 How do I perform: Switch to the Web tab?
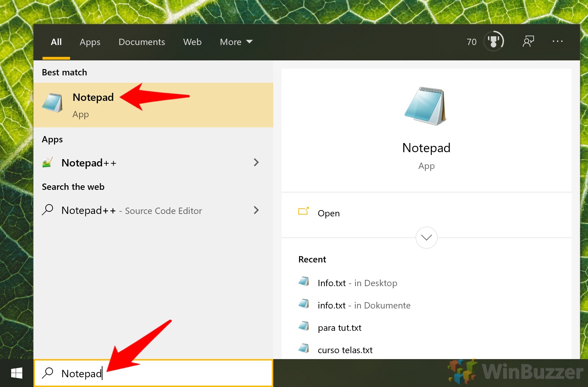pos(192,42)
